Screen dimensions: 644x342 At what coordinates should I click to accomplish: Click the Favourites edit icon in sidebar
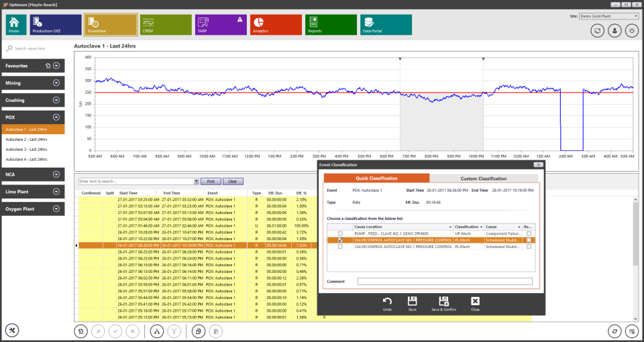pyautogui.click(x=48, y=66)
